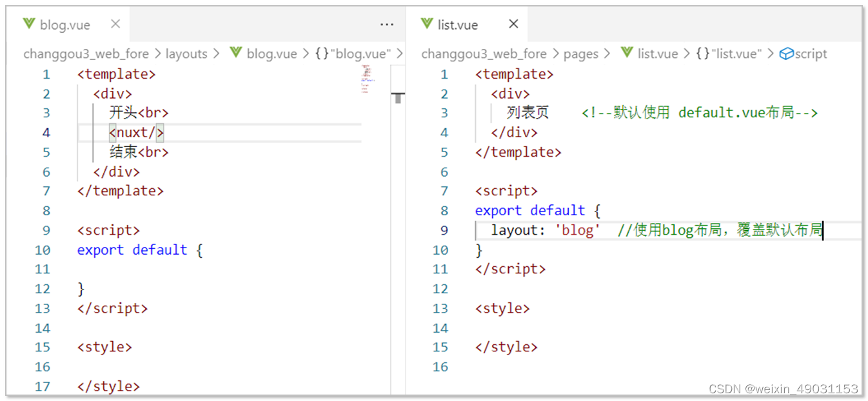This screenshot has height=401, width=868.
Task: Click line number 17 in blog.vue
Action: (43, 386)
